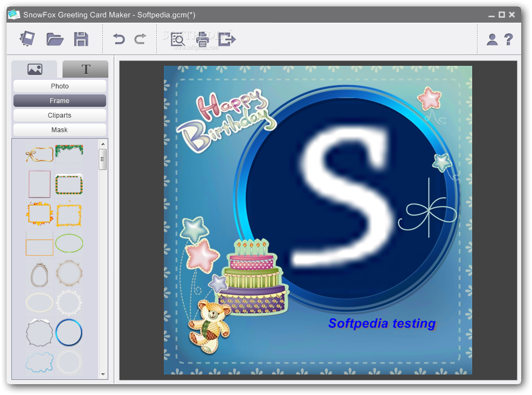Choose the orange line rectangle frame
532x395 pixels.
40,244
